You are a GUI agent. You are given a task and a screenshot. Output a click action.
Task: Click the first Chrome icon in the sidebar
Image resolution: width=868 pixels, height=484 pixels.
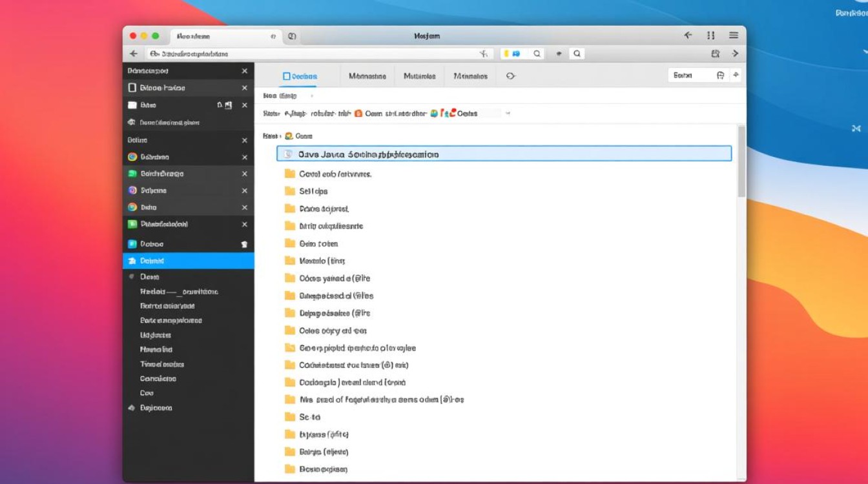(132, 157)
